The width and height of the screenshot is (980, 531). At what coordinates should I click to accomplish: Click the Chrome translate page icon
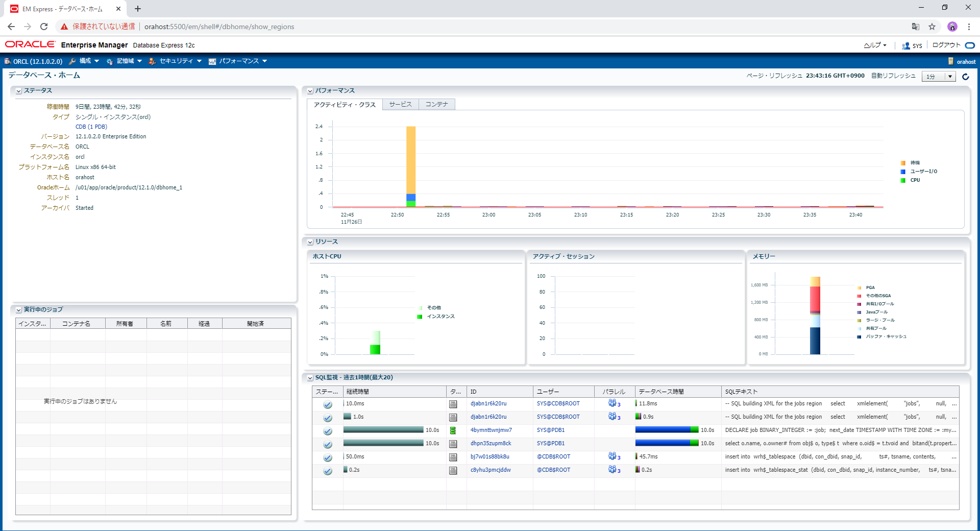pyautogui.click(x=916, y=27)
